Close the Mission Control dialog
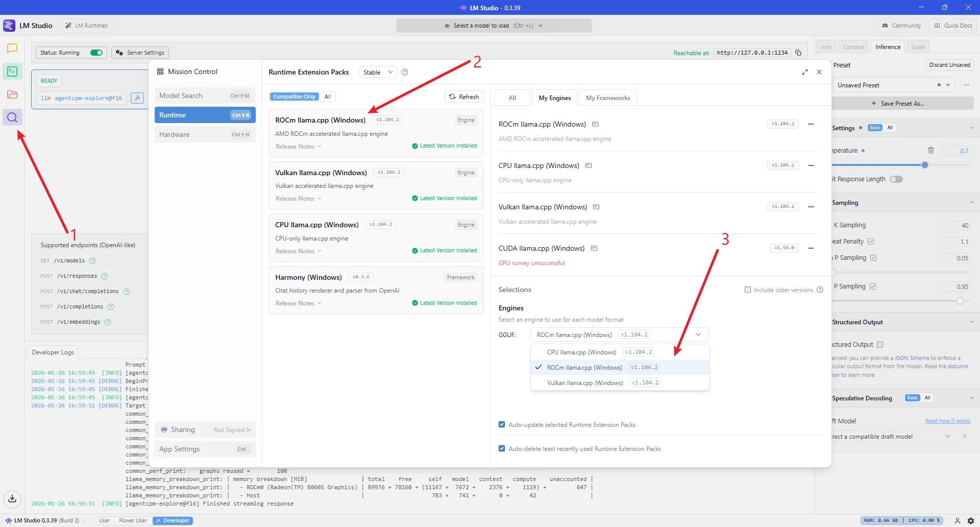Viewport: 980px width, 527px height. (x=819, y=72)
